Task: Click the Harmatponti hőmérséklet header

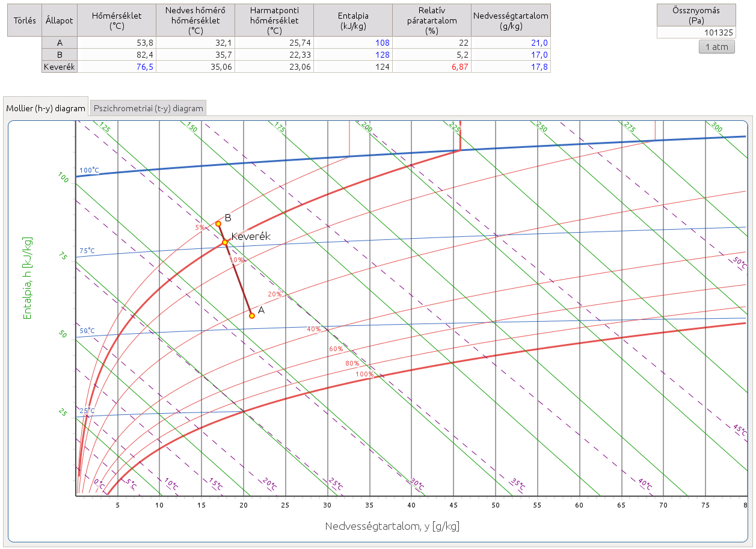Action: pyautogui.click(x=274, y=20)
